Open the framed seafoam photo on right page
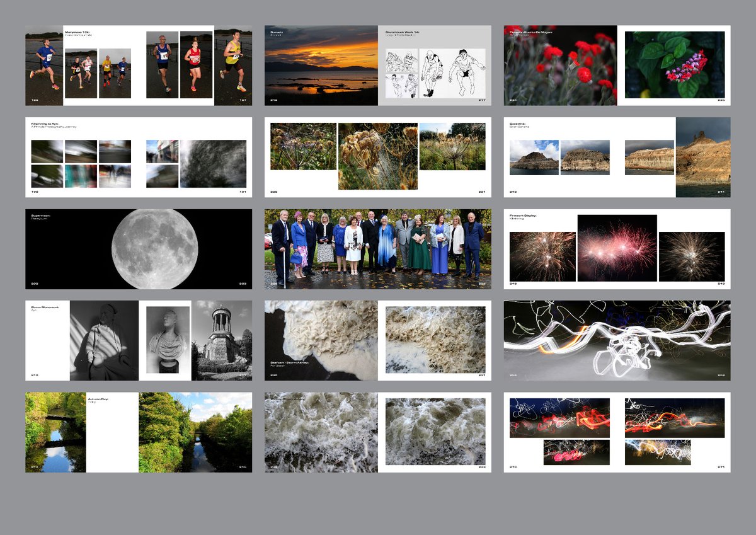 tap(435, 340)
